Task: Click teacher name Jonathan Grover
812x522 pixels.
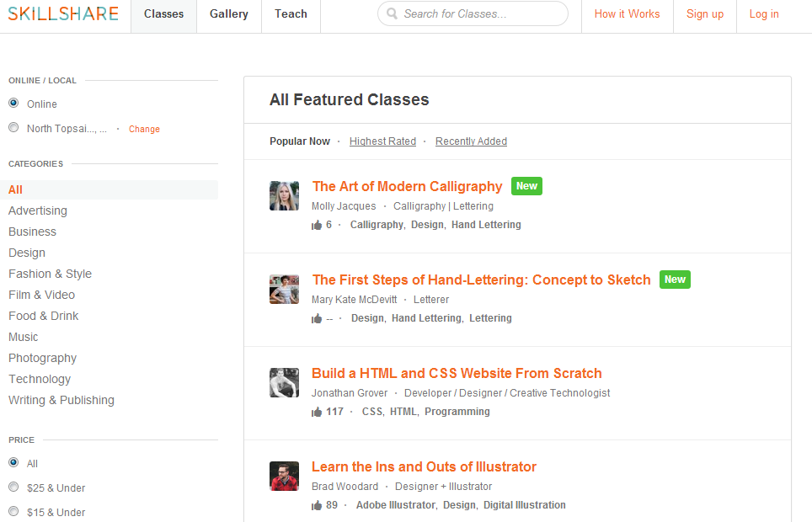Action: [350, 393]
